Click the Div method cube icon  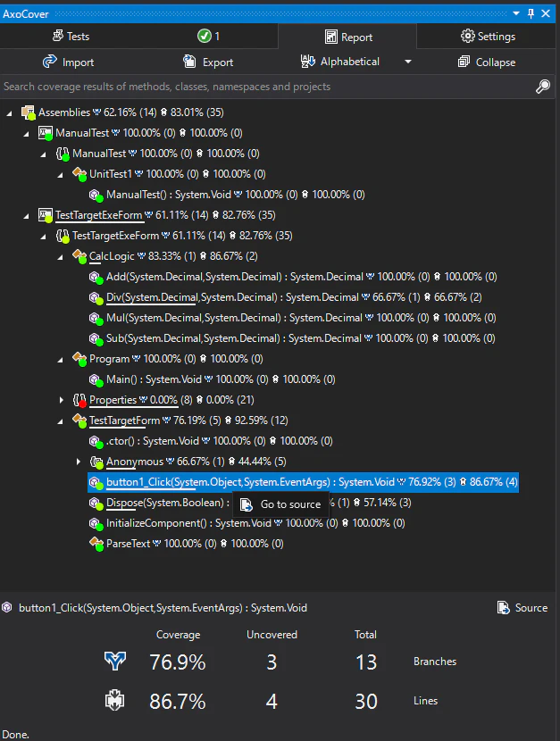[96, 297]
